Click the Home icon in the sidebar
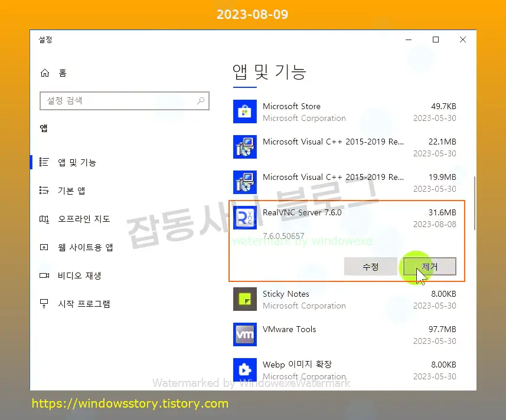Image resolution: width=506 pixels, height=420 pixels. tap(44, 73)
